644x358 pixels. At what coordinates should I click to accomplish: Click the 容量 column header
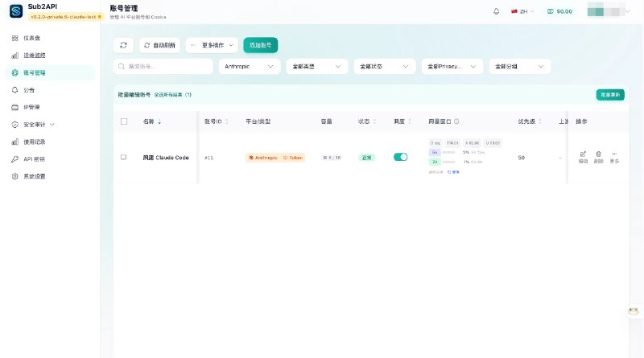coord(327,121)
